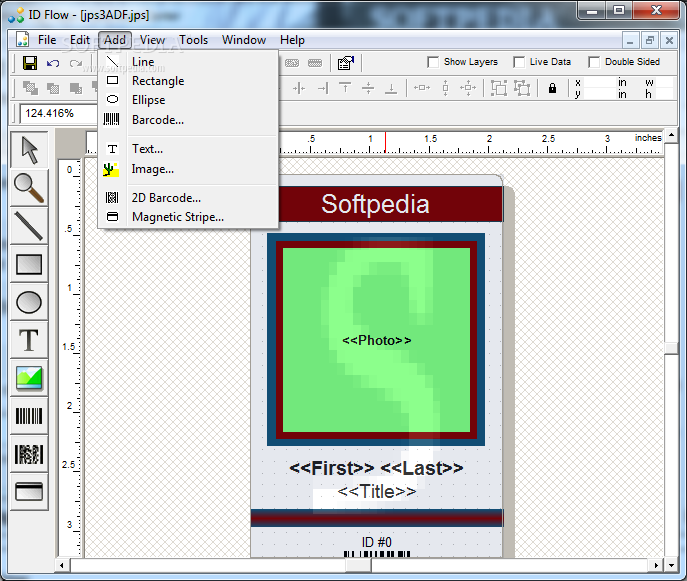Save the design with the floppy disk icon
The image size is (687, 581).
[30, 63]
